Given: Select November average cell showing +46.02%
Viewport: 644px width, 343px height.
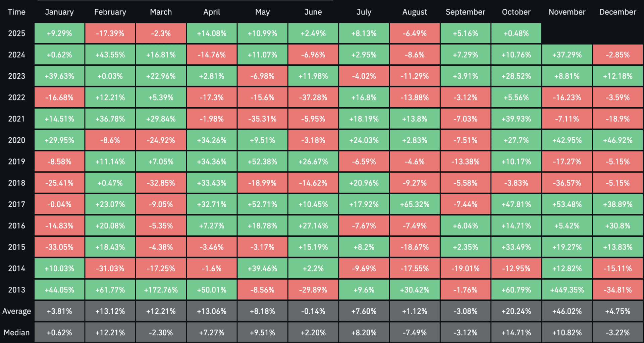Looking at the screenshot, I should [x=567, y=311].
